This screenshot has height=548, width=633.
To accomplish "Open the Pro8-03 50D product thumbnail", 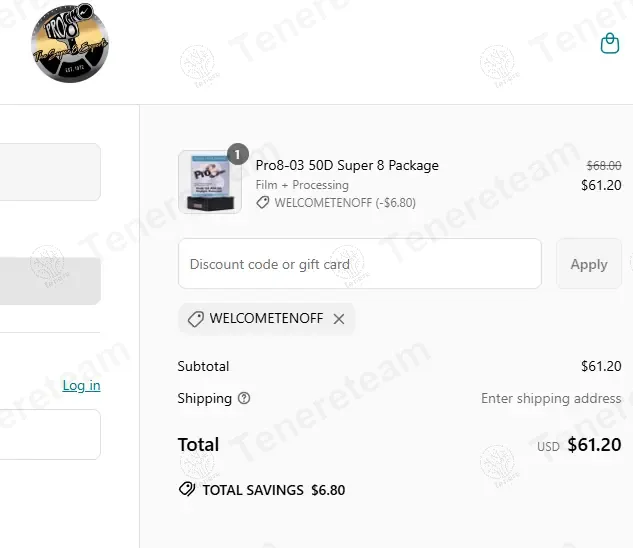I will 209,182.
